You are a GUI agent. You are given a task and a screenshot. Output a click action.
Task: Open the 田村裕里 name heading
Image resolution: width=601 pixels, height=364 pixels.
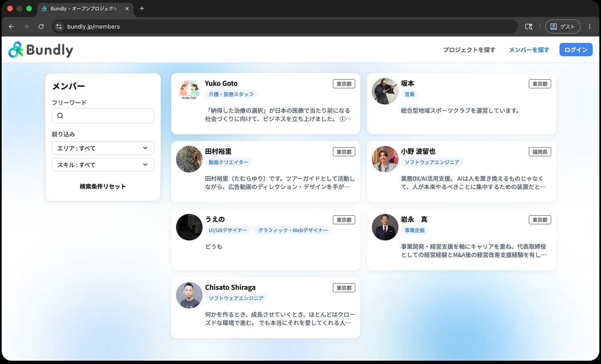click(x=218, y=151)
